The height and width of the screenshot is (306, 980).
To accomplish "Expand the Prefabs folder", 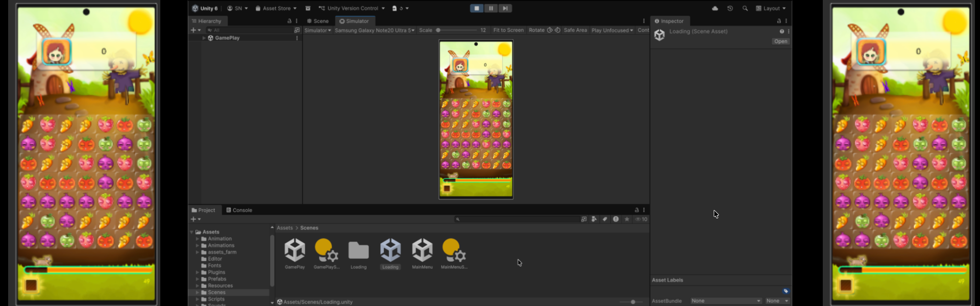I will (x=198, y=279).
